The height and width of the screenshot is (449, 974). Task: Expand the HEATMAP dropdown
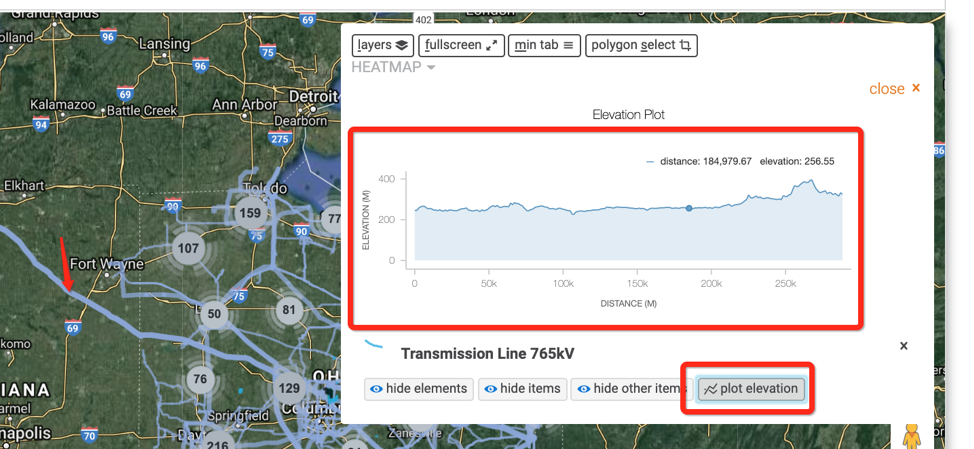393,67
